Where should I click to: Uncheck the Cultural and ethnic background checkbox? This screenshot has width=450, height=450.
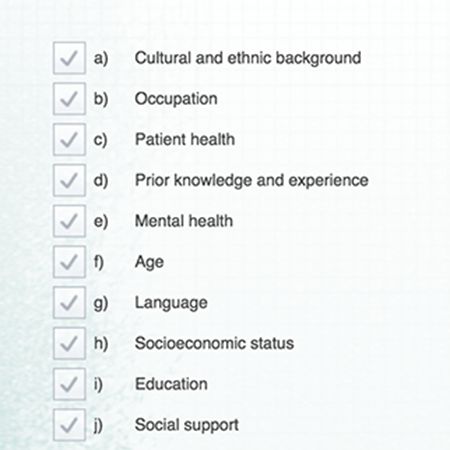[x=69, y=58]
